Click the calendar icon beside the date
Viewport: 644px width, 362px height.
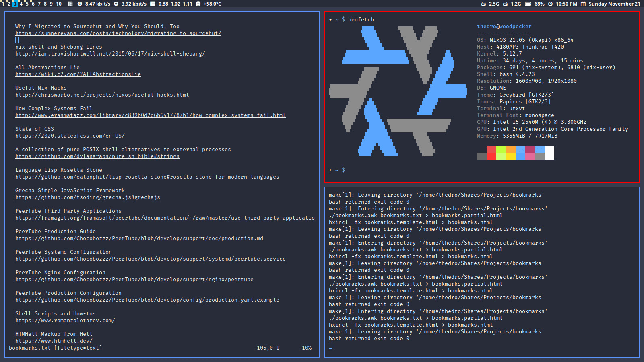[x=583, y=4]
